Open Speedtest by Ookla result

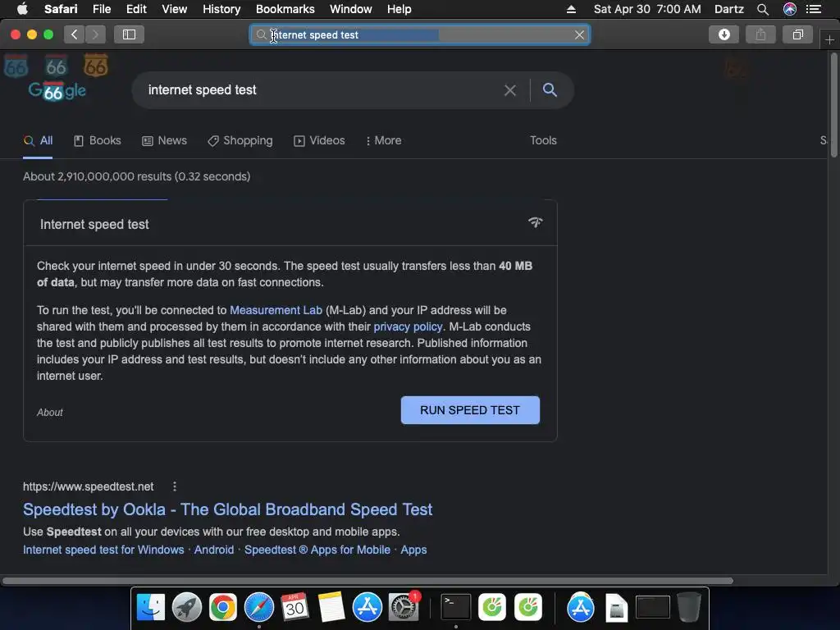point(228,509)
